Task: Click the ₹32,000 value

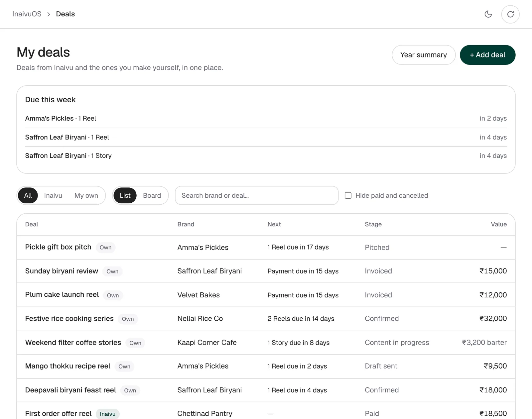Action: (x=493, y=318)
